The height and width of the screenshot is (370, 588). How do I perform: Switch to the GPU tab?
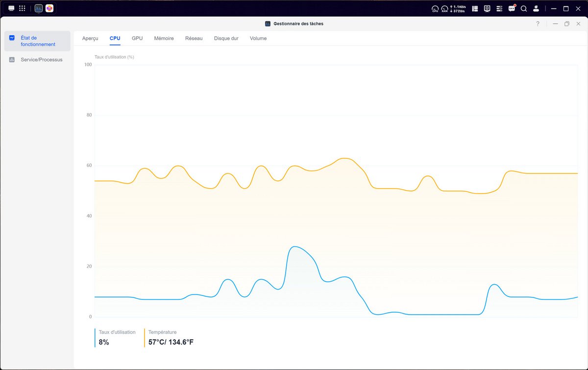pyautogui.click(x=137, y=38)
